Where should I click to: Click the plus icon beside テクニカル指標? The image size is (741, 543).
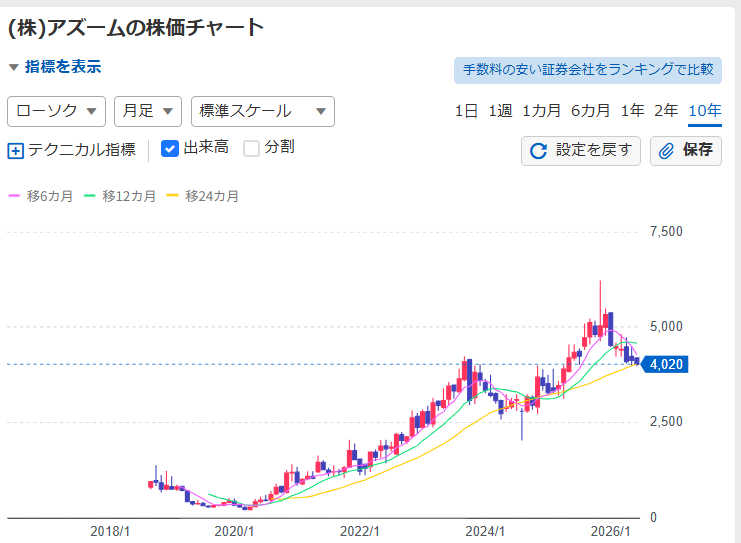tap(16, 151)
